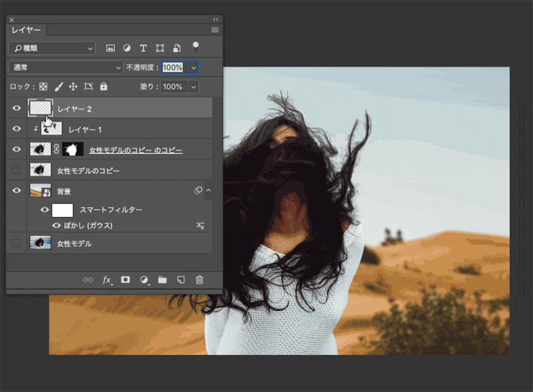Click the pixel layer filter icon

tap(110, 48)
